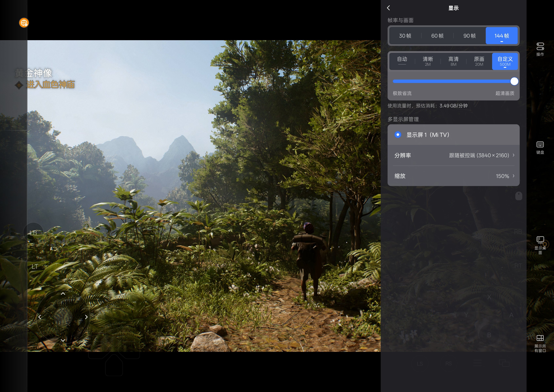Tap the 展示所有窗口 icon

[540, 343]
